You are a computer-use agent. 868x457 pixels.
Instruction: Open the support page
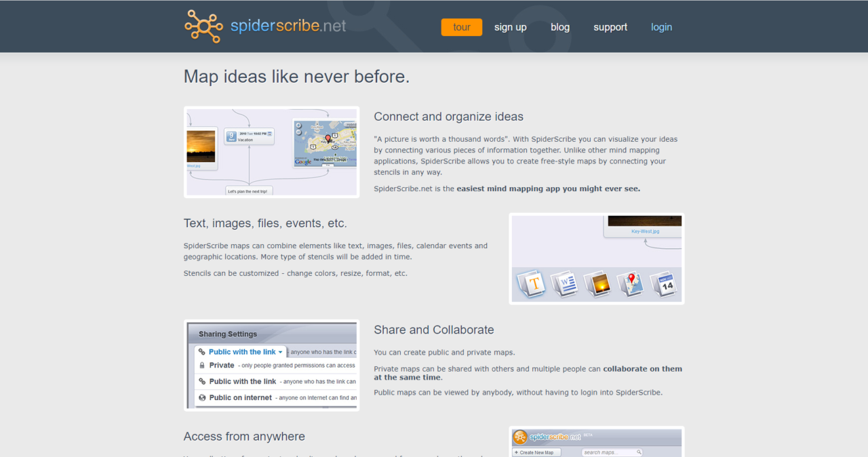[x=610, y=27]
